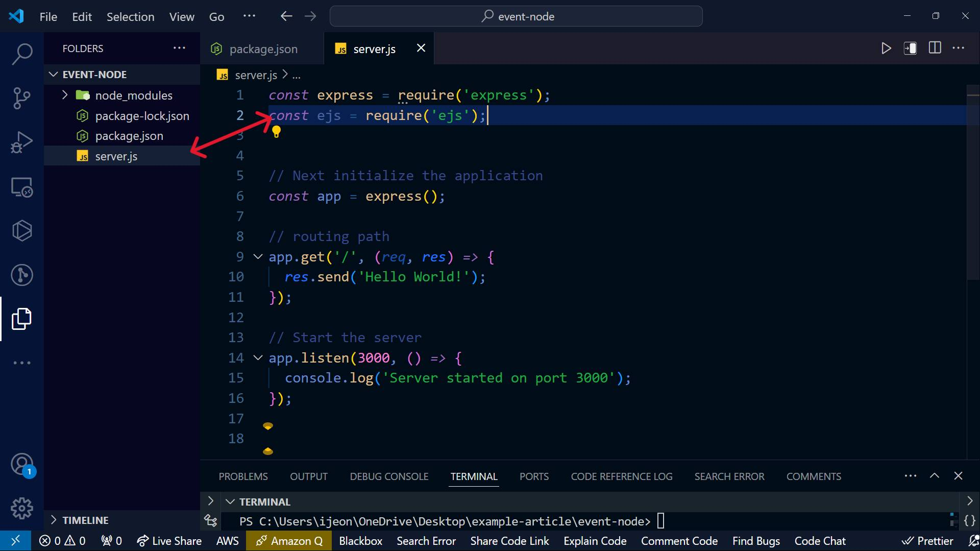Click the remote window status icon
980x551 pixels.
(15, 541)
